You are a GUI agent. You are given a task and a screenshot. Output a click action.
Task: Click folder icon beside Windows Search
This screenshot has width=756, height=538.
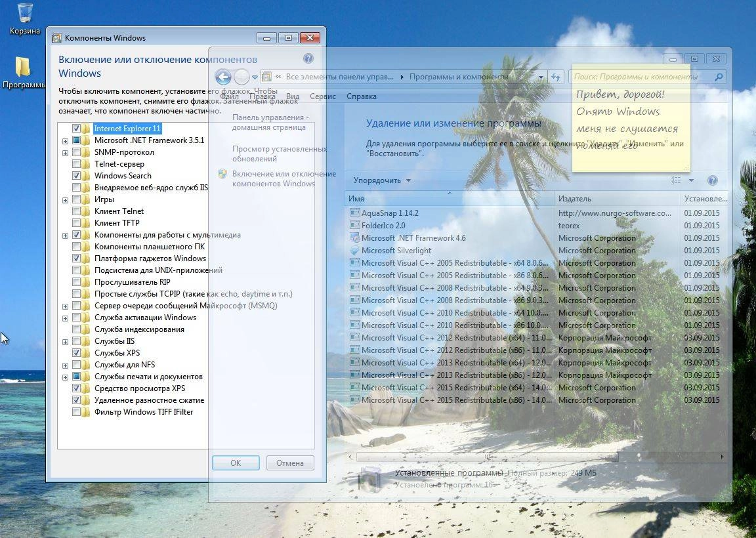click(87, 175)
